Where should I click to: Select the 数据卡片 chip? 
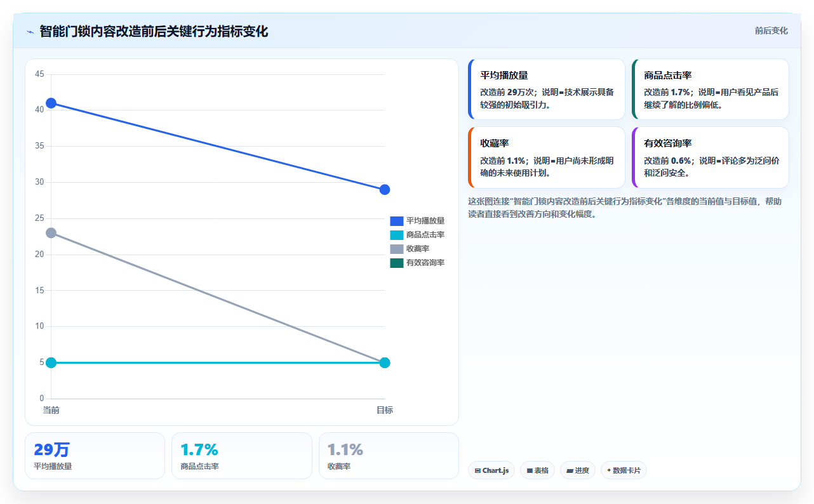[x=624, y=470]
